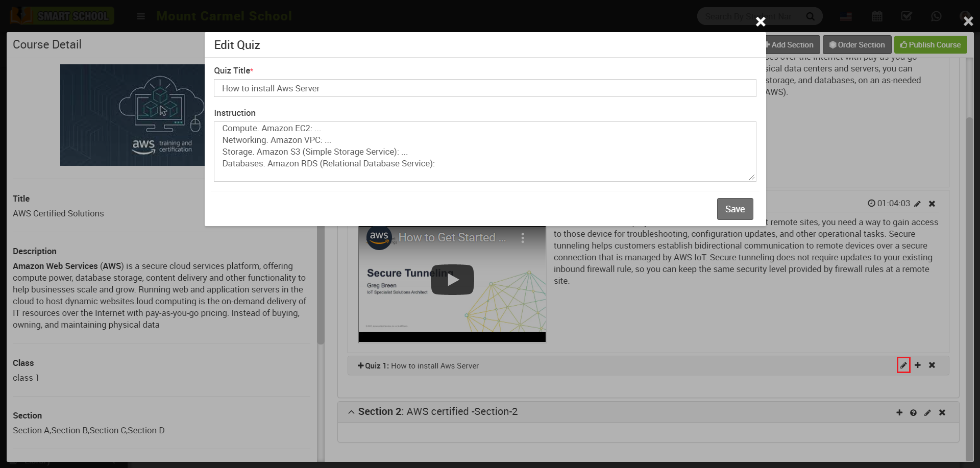Click the Quiz Title input field
This screenshot has height=468, width=980.
point(484,88)
